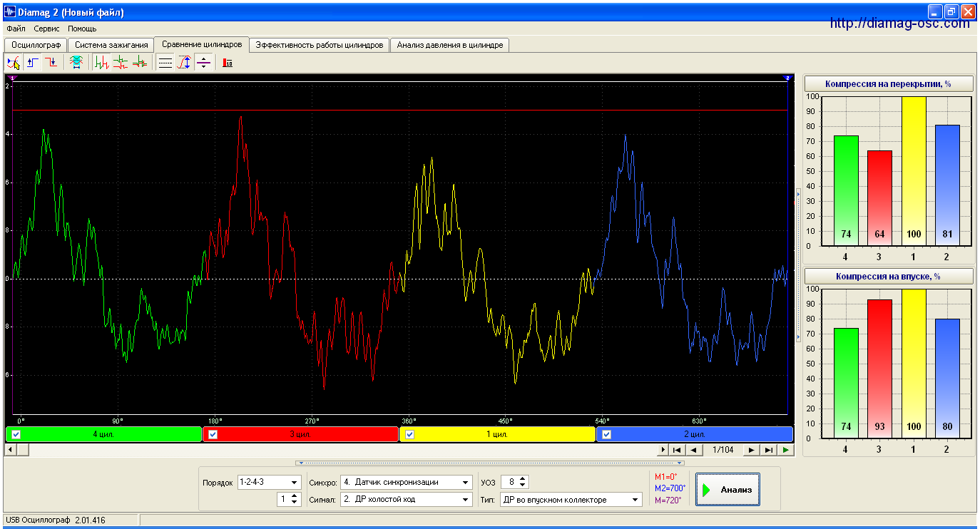Viewport: 980px width, 529px height.
Task: Click the cyan waveform width measurement icon
Action: (76, 63)
